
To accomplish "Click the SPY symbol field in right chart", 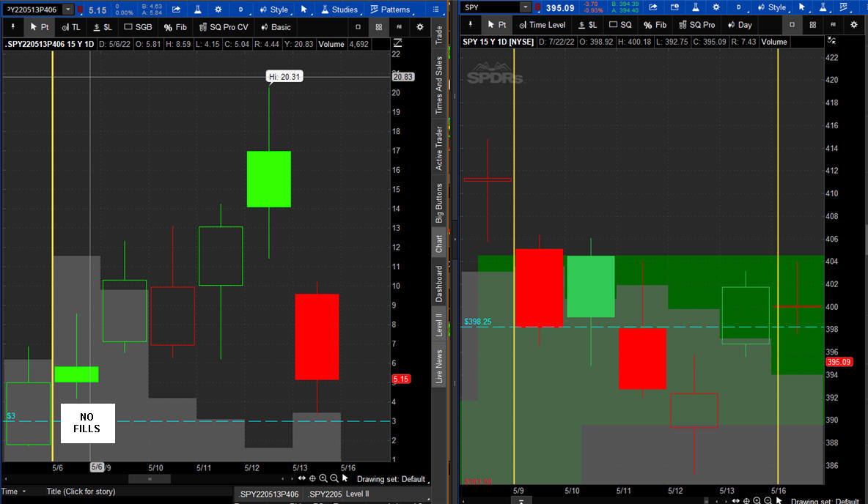I will [x=490, y=7].
